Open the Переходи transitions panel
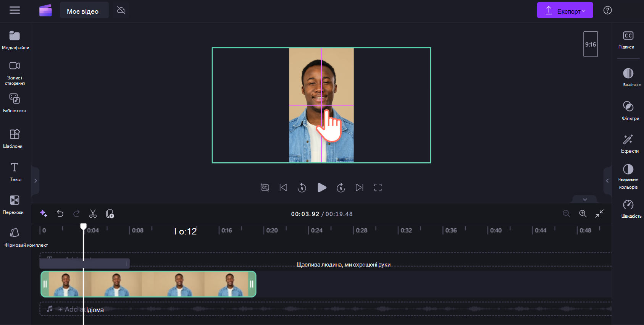Image resolution: width=644 pixels, height=325 pixels. (x=15, y=205)
